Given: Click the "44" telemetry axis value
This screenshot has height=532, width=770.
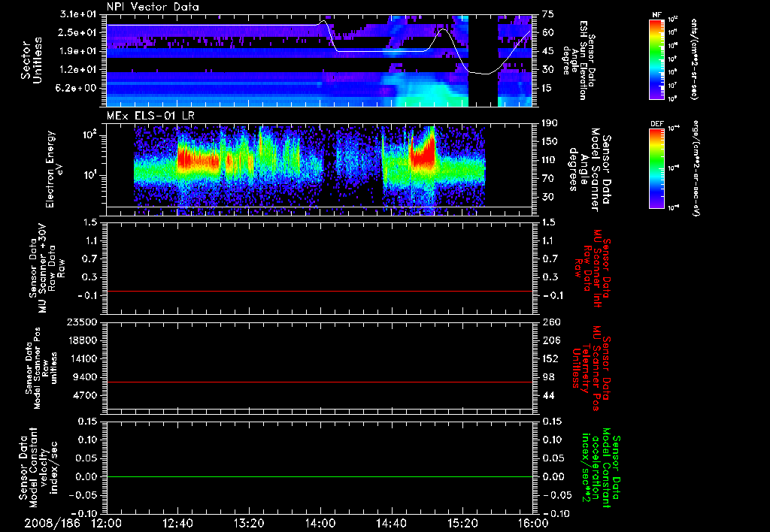Looking at the screenshot, I should [x=547, y=395].
